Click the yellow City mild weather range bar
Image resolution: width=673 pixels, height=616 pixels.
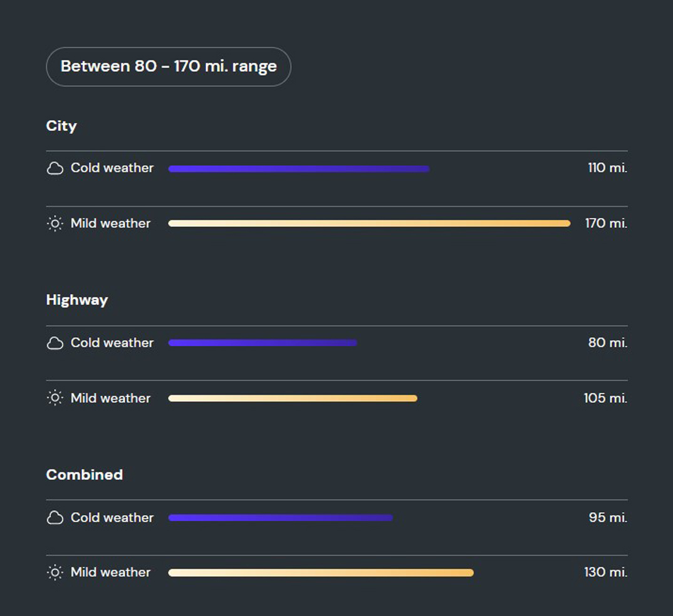click(x=370, y=223)
